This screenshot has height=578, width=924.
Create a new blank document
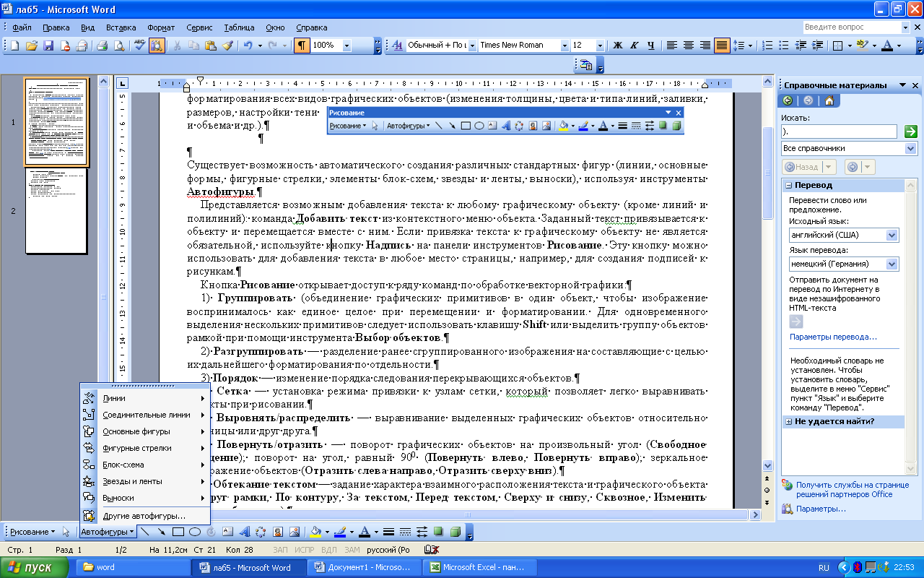(14, 45)
